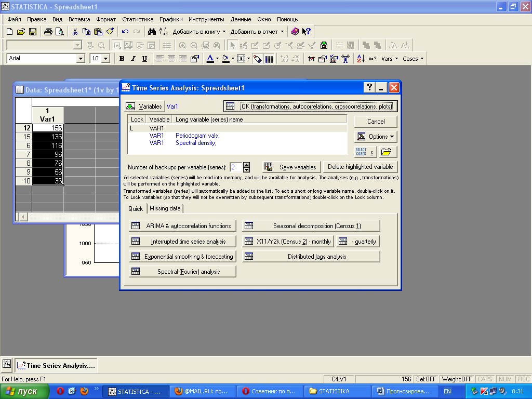Viewport: 532px width, 399px height.
Task: Toggle italic formatting
Action: point(134,59)
